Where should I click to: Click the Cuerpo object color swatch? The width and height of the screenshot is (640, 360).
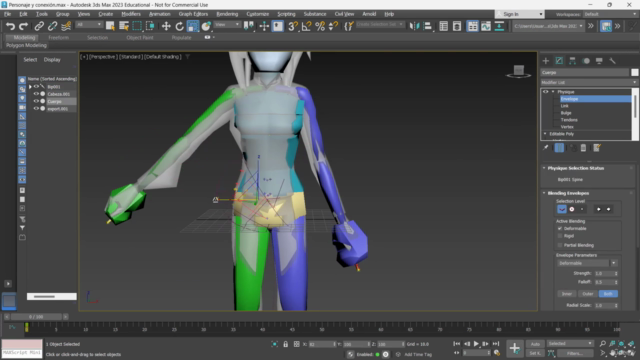(634, 72)
